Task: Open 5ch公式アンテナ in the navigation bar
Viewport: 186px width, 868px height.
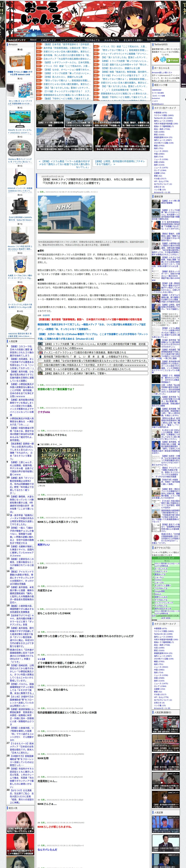Action: pos(17,40)
